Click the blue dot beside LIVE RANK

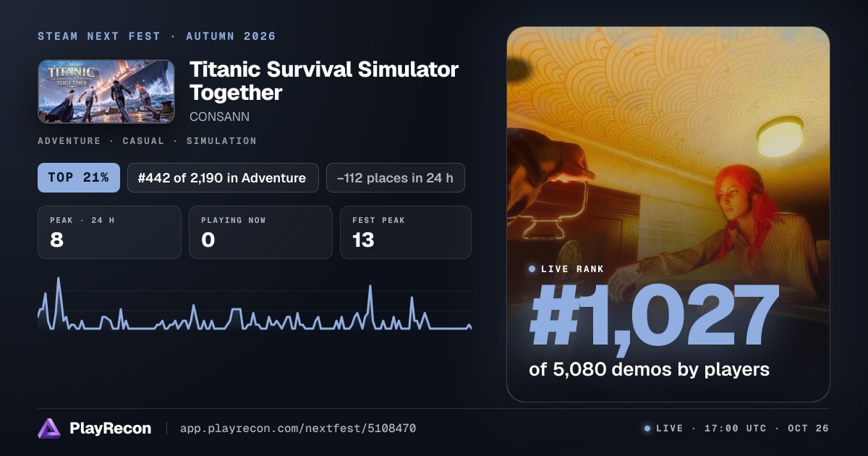(532, 269)
